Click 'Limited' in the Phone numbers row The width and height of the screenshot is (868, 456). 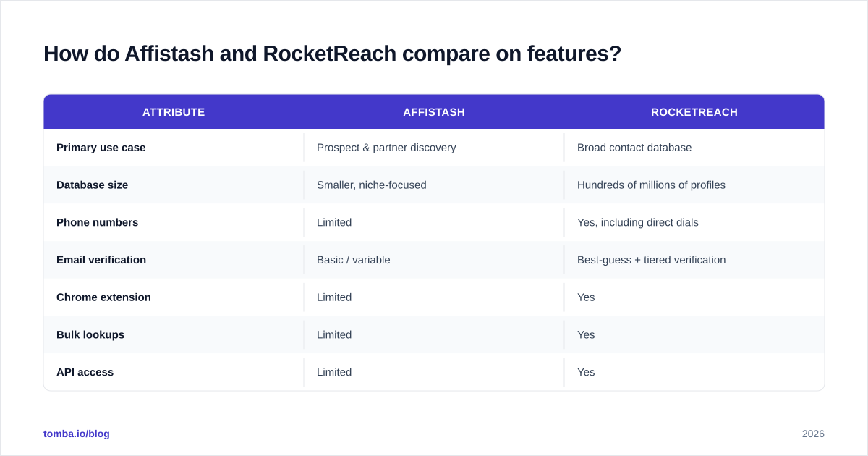[334, 222]
